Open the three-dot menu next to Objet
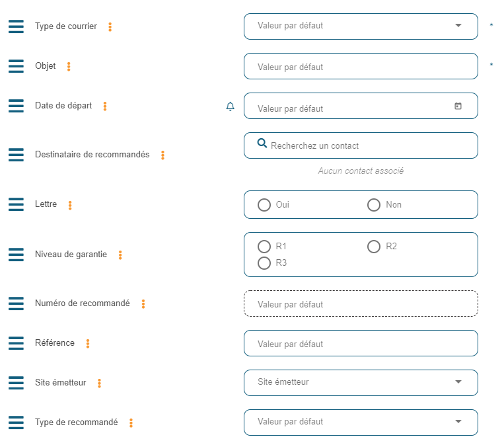The width and height of the screenshot is (504, 441). [69, 67]
